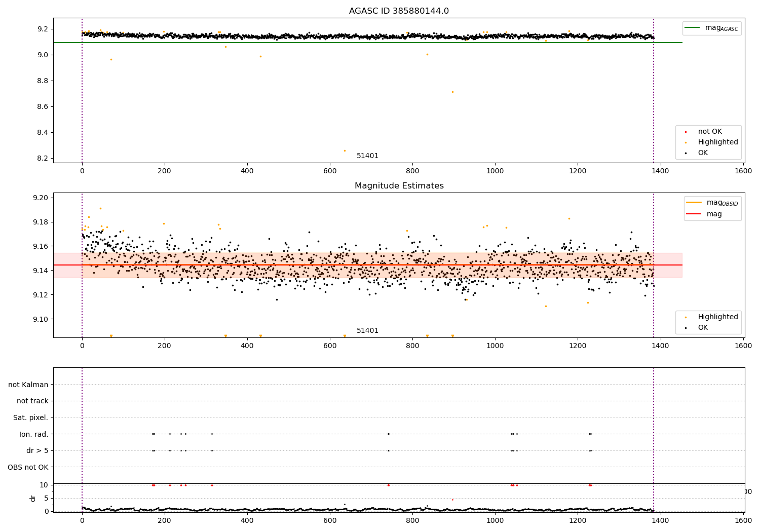Select the mag OBSID legend label
Viewport: 760px width, 532px height.
point(723,203)
